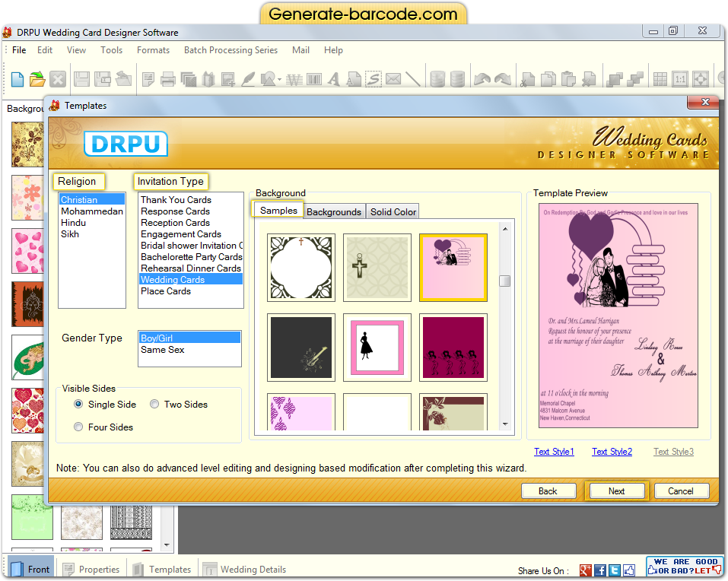The height and width of the screenshot is (581, 728).
Task: Click scroll-down arrow of samples list
Action: [505, 424]
